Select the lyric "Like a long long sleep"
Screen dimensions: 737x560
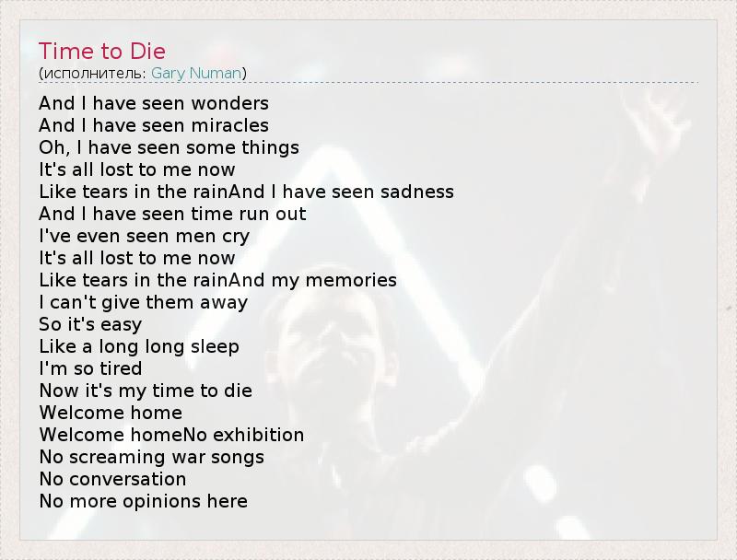(x=139, y=346)
